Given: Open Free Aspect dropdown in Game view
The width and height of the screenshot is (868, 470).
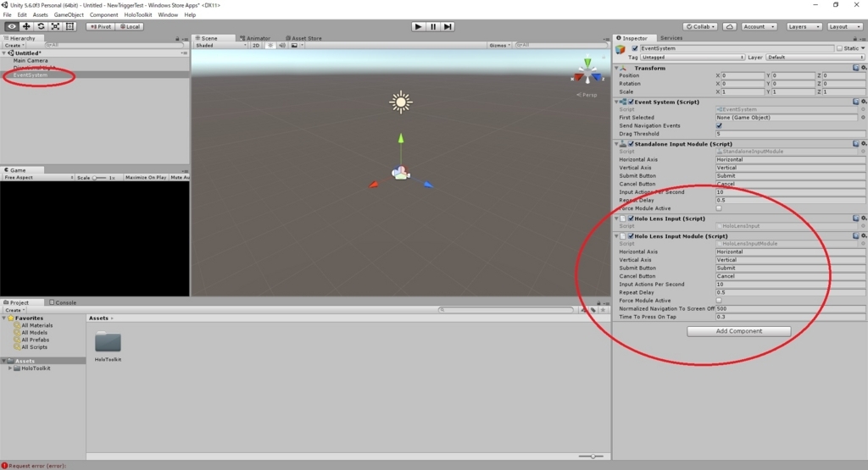Looking at the screenshot, I should 38,178.
